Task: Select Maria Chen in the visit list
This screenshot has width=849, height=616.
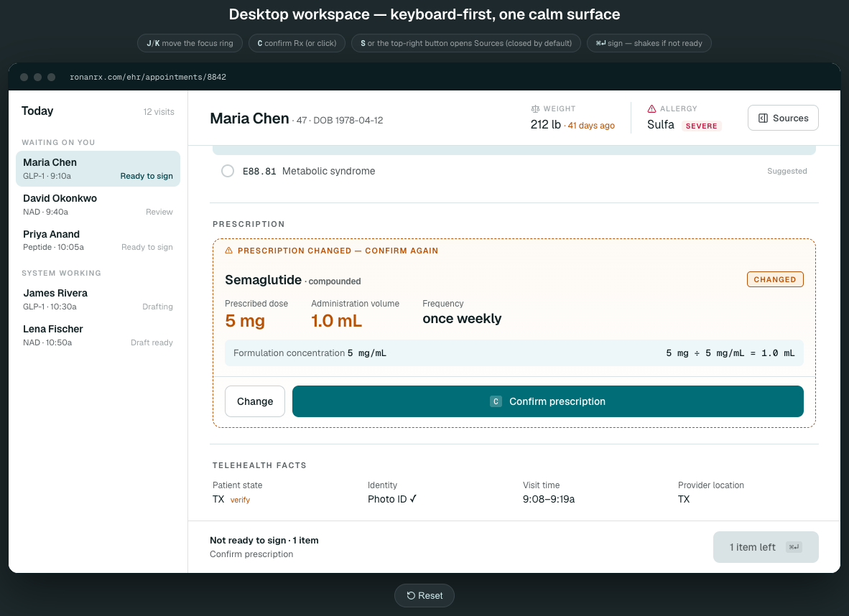Action: point(98,169)
